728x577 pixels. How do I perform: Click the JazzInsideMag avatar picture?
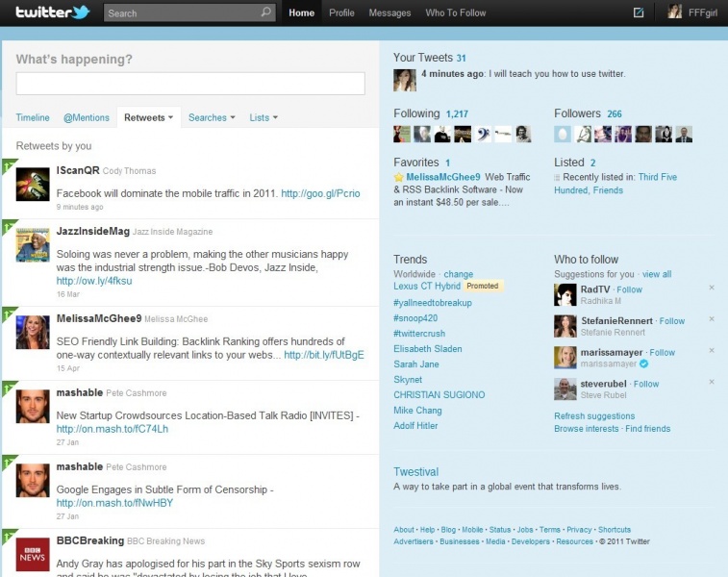coord(33,245)
